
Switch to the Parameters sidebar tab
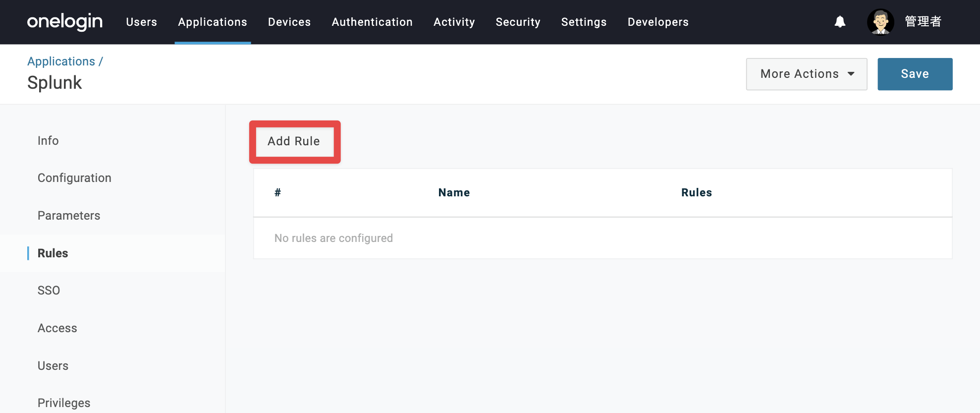tap(69, 216)
